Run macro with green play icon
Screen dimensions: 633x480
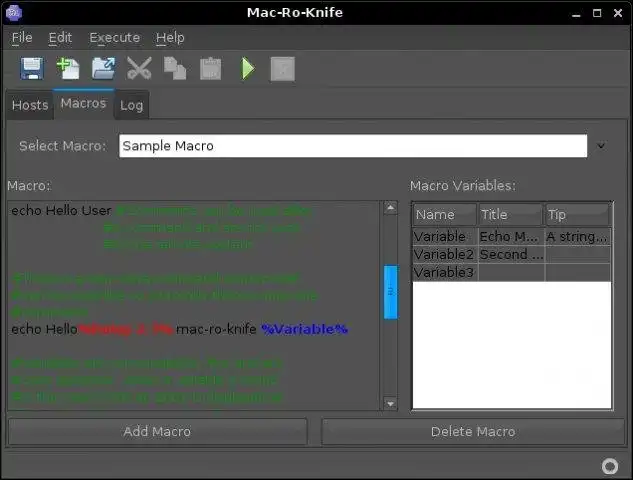pyautogui.click(x=247, y=68)
